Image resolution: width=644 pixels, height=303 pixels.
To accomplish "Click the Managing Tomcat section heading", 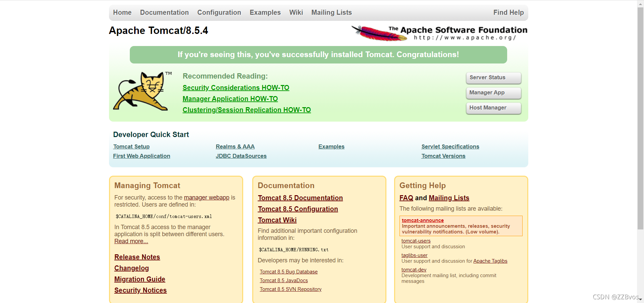I will pos(147,185).
